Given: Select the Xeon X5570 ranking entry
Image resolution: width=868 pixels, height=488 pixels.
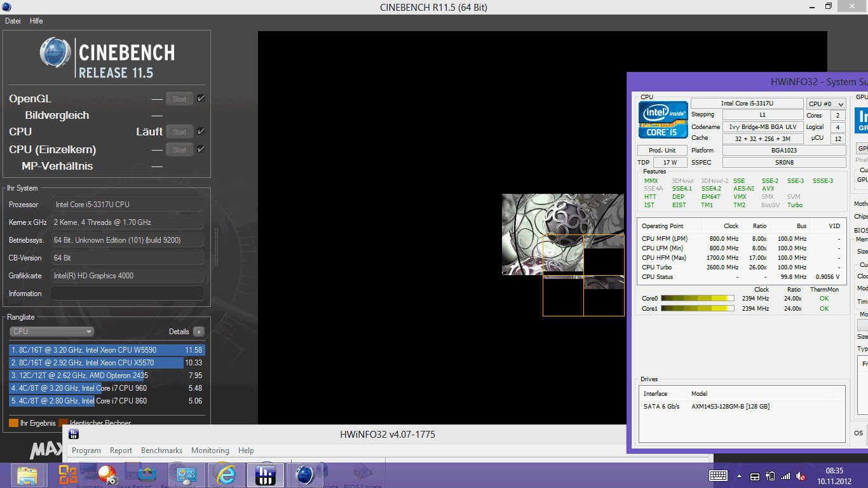Looking at the screenshot, I should coord(107,363).
